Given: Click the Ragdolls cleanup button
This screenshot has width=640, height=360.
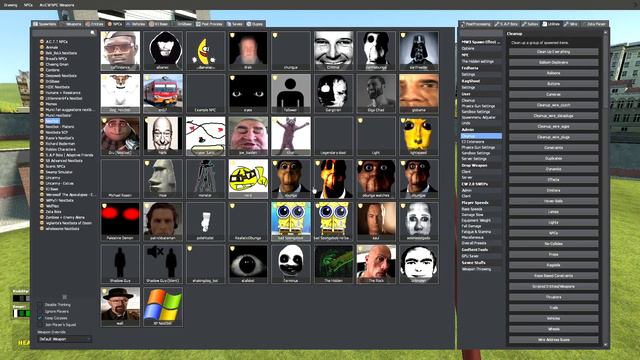Looking at the screenshot, I should pos(553,265).
